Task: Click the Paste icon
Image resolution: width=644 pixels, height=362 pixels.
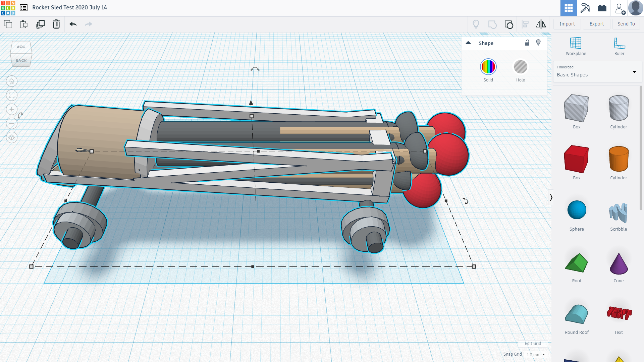Action: (x=24, y=24)
